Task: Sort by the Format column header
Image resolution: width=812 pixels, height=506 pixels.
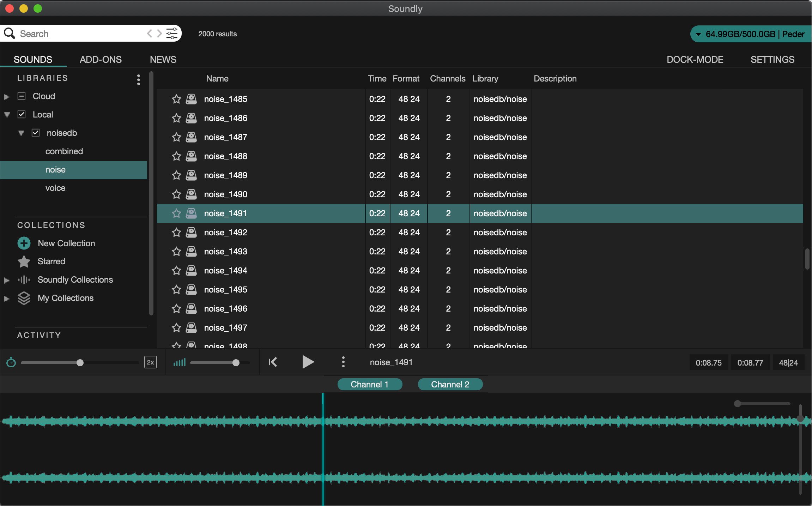Action: coord(406,78)
